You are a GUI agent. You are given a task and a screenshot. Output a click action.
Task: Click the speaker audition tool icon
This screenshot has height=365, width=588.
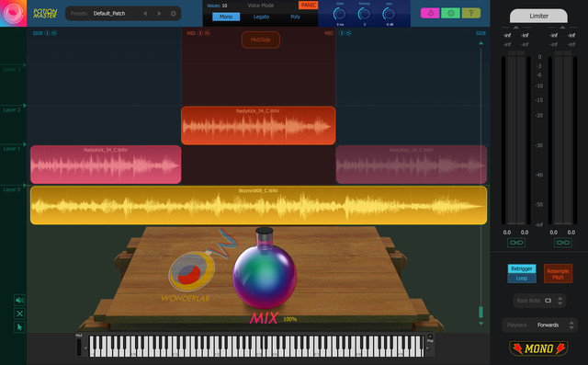(x=19, y=300)
